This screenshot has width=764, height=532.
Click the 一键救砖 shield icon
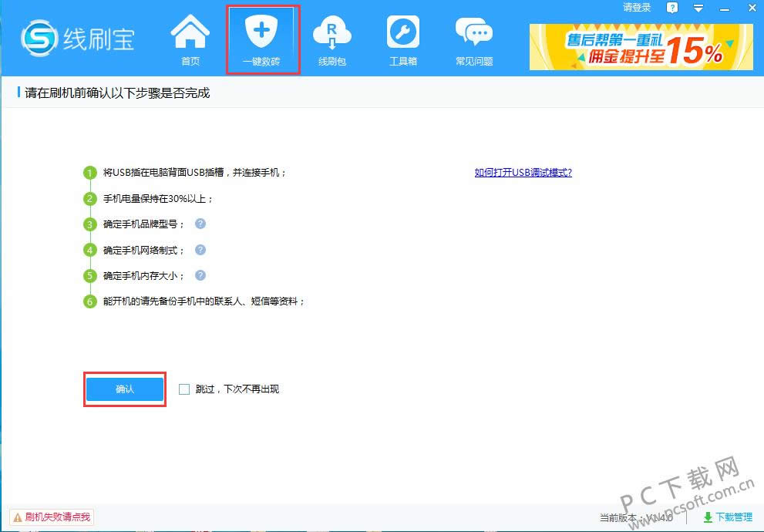pyautogui.click(x=262, y=32)
